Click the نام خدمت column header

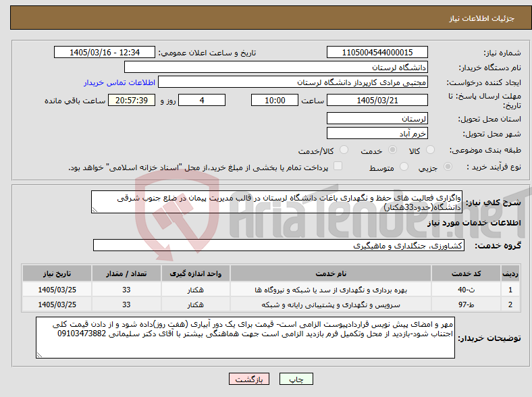[x=331, y=273]
